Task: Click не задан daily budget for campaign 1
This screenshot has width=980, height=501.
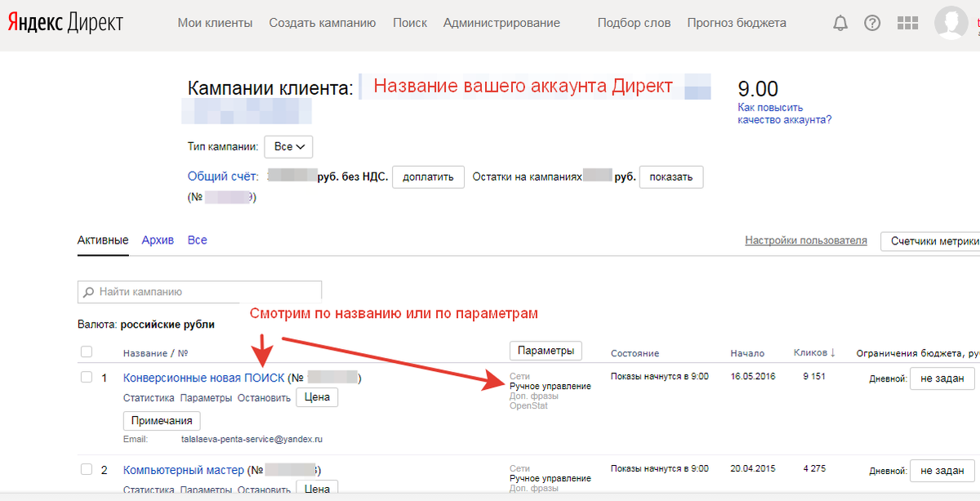Action: [x=942, y=378]
